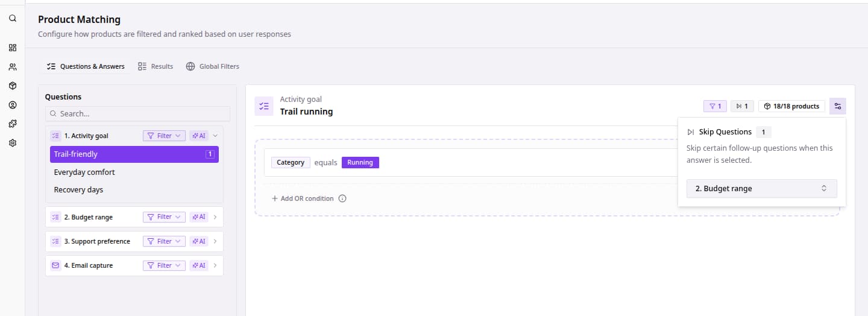The image size is (868, 316).
Task: Select the Recovery days answer
Action: [134, 189]
